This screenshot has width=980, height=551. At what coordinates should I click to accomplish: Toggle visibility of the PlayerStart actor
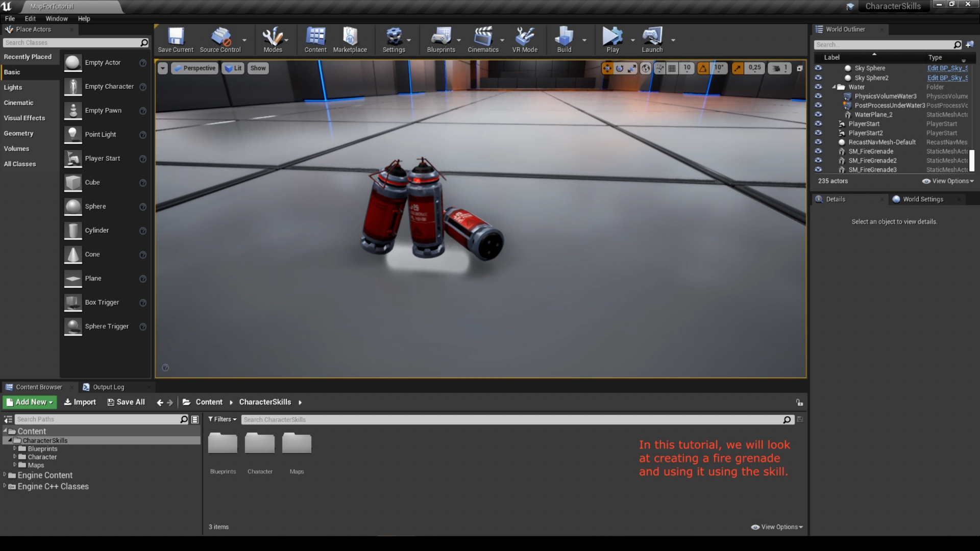pyautogui.click(x=818, y=123)
